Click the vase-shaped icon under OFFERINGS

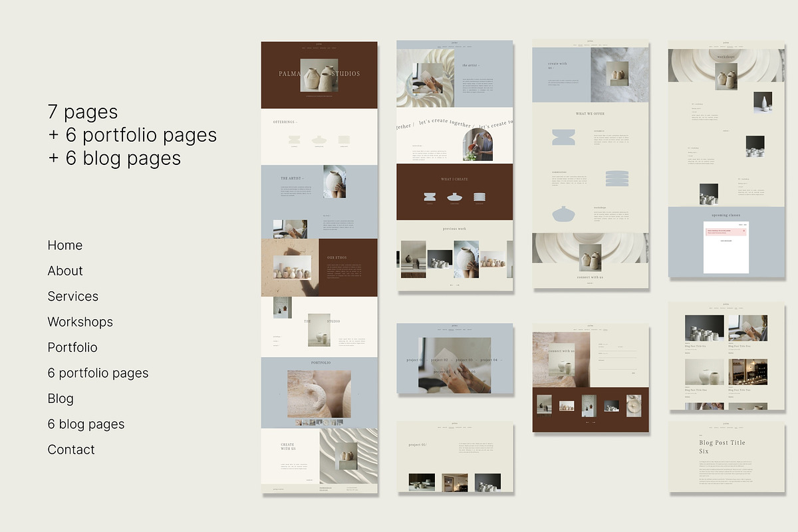[x=319, y=140]
